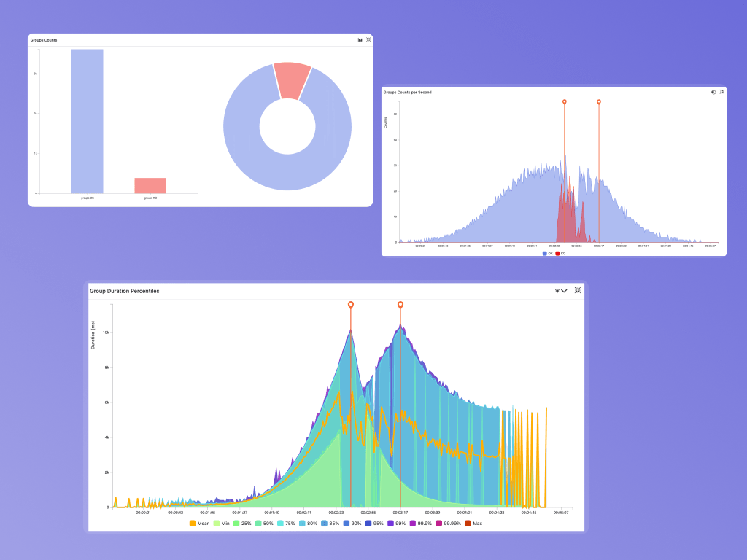Toggle the Max series in percentiles legend
This screenshot has width=747, height=560.
473,524
